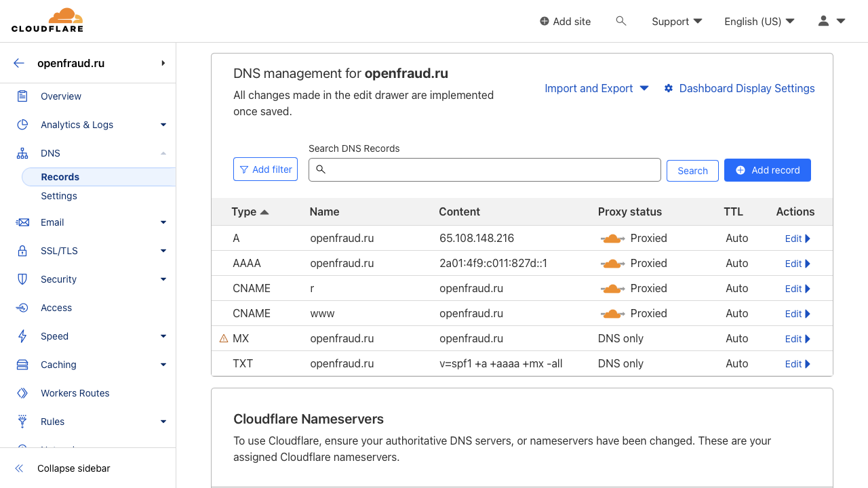This screenshot has height=488, width=868.
Task: Open the Caching menu item
Action: [58, 365]
